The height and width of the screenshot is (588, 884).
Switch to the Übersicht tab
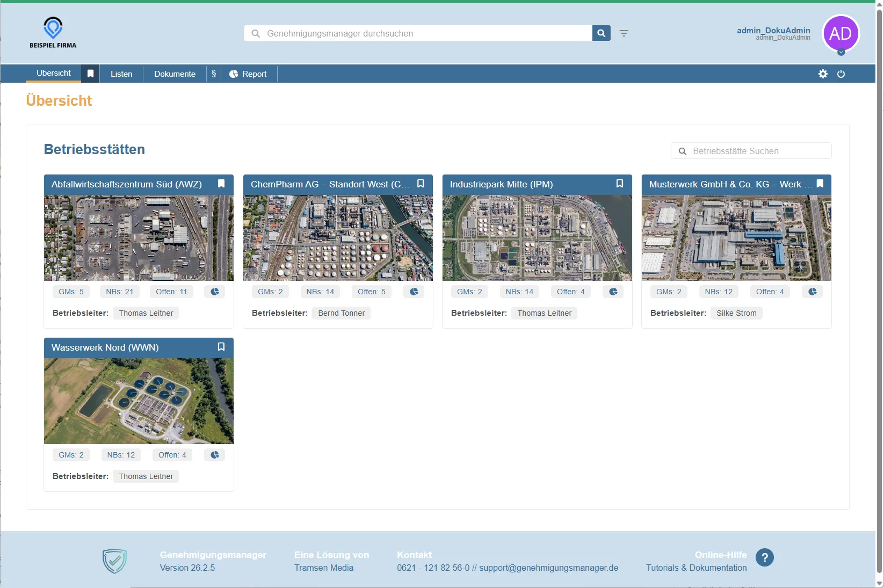(54, 73)
